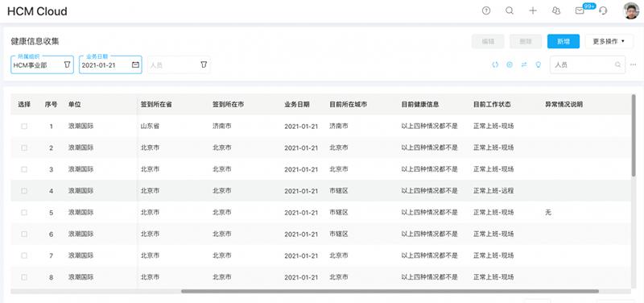Viewport: 644px width, 303px height.
Task: Click the 异常情况说明 column header
Action: (x=564, y=105)
